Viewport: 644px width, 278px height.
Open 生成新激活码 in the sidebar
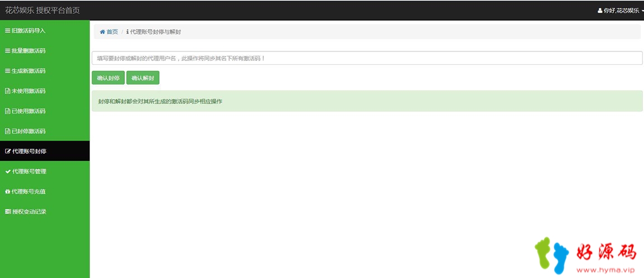(x=45, y=71)
